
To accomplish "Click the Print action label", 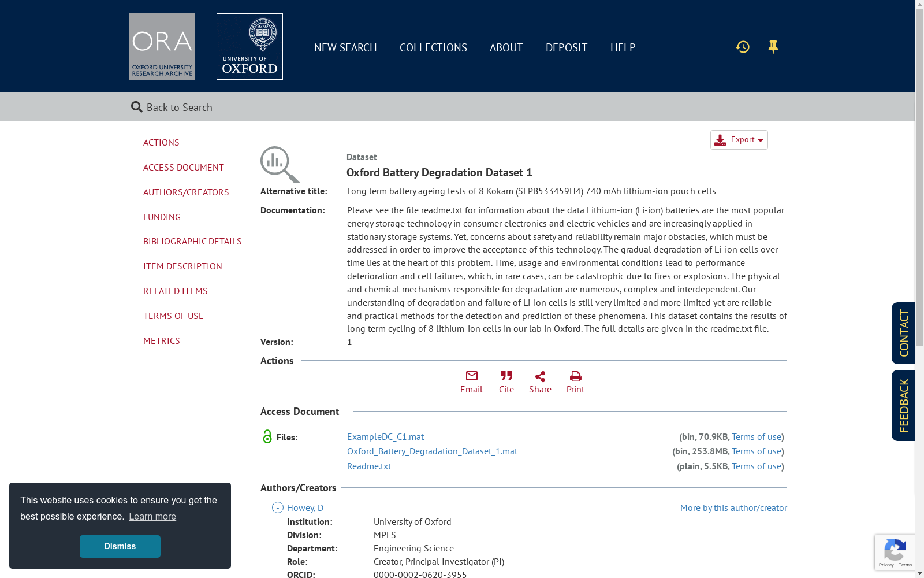I will (575, 389).
